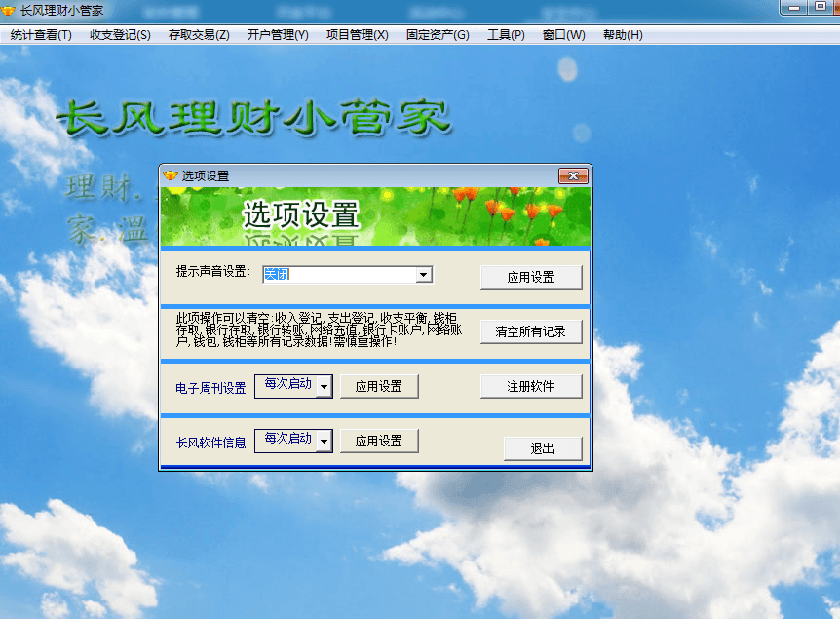Open the 帮助(H) menu

(x=623, y=35)
